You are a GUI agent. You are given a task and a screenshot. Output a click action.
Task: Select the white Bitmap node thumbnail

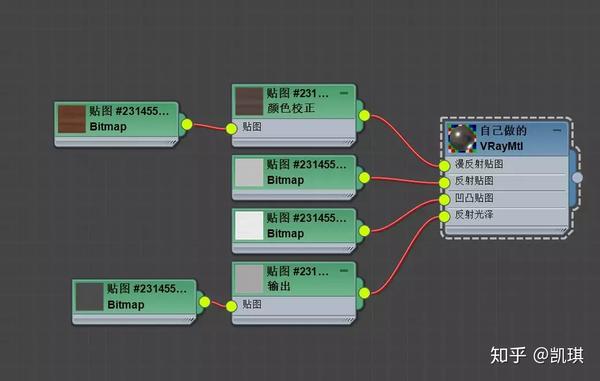(249, 226)
